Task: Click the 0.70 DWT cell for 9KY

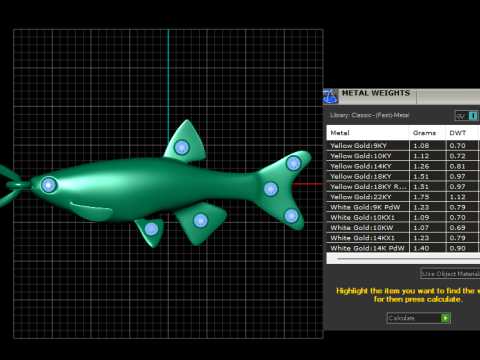Action: pos(462,146)
